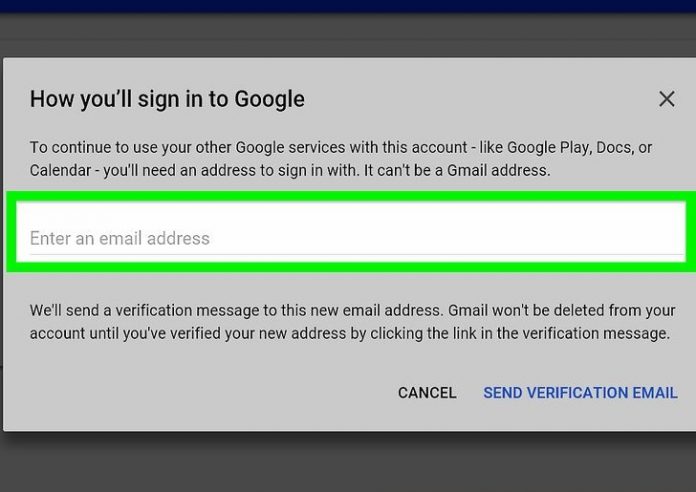Click the placeholder text 'Enter an email address'
696x492 pixels.
(x=120, y=238)
